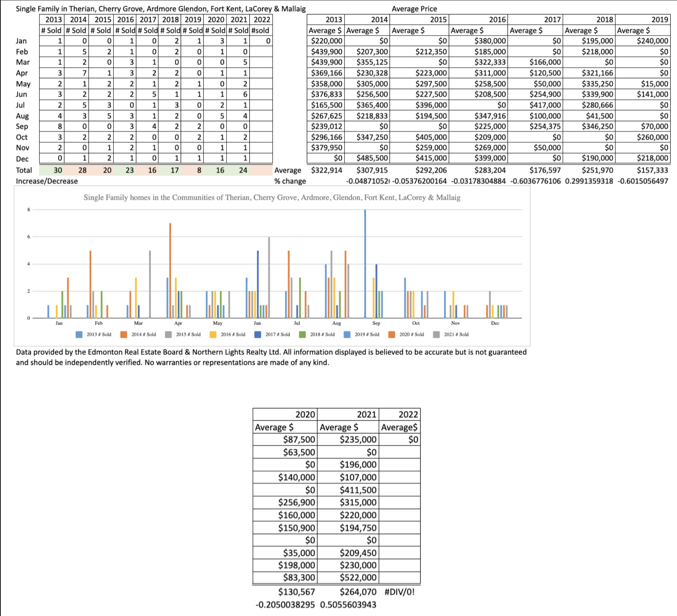The width and height of the screenshot is (677, 616).
Task: Click the Mar label on the chart axis
Action: coord(138,323)
